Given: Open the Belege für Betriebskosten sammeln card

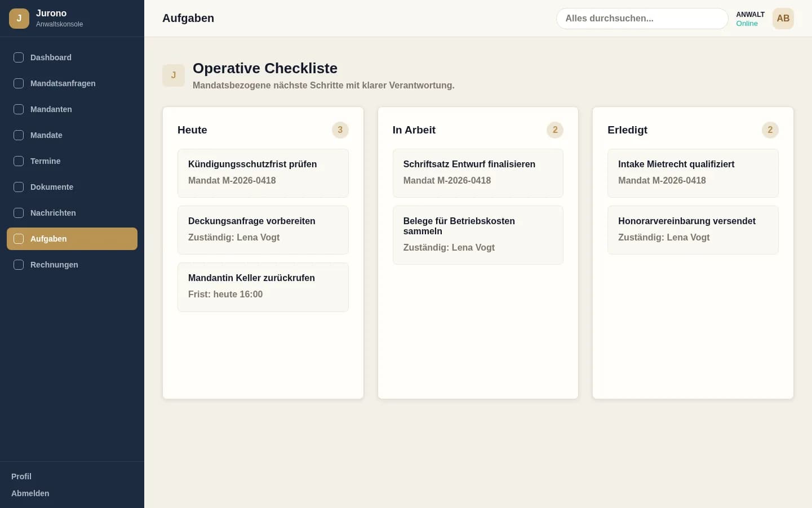Looking at the screenshot, I should point(478,235).
